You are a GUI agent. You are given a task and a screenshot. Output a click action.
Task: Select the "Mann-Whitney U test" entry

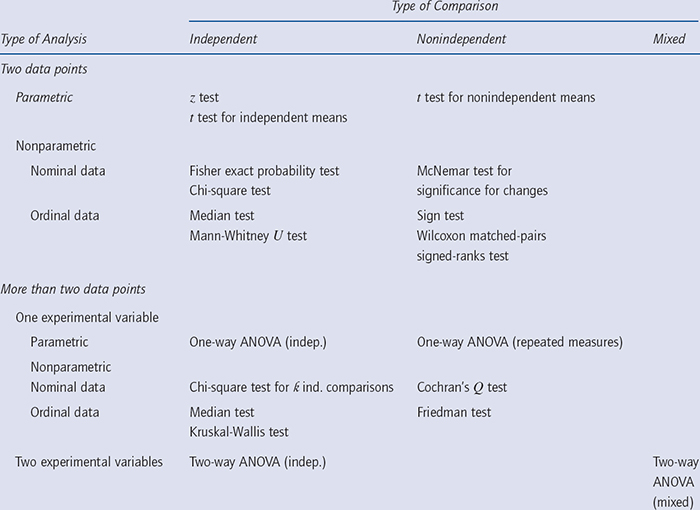tap(247, 236)
